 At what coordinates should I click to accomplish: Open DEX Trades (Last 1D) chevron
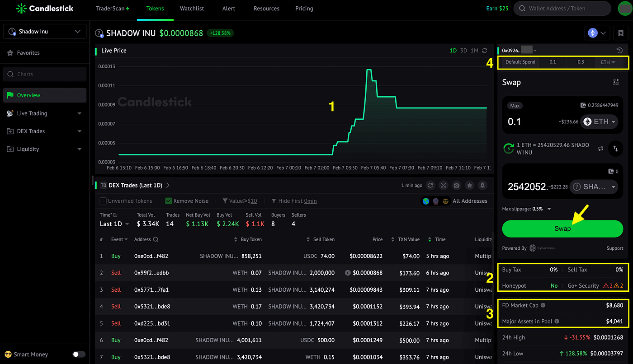click(168, 185)
